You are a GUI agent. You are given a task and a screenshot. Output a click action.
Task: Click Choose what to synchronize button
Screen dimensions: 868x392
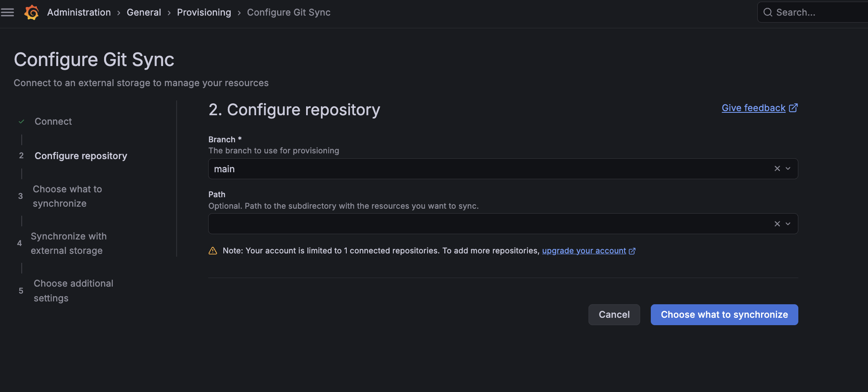click(x=724, y=315)
